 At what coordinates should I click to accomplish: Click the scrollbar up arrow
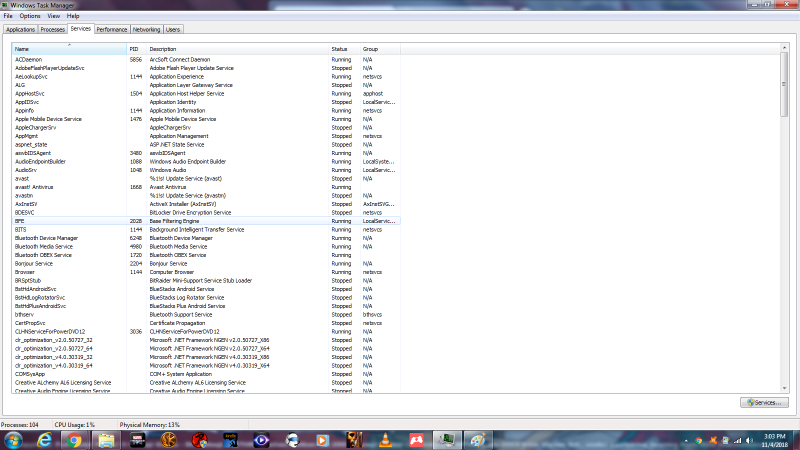pos(784,47)
